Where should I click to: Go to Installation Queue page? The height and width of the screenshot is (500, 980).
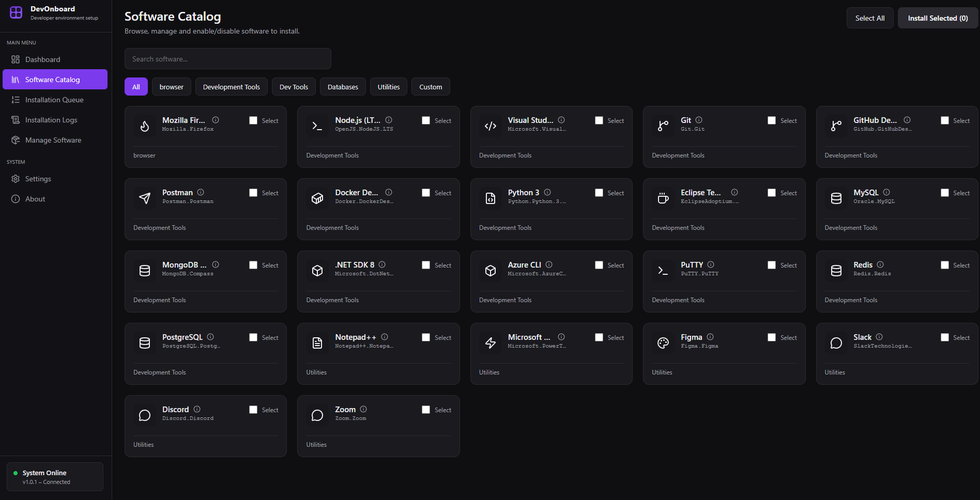tap(55, 100)
